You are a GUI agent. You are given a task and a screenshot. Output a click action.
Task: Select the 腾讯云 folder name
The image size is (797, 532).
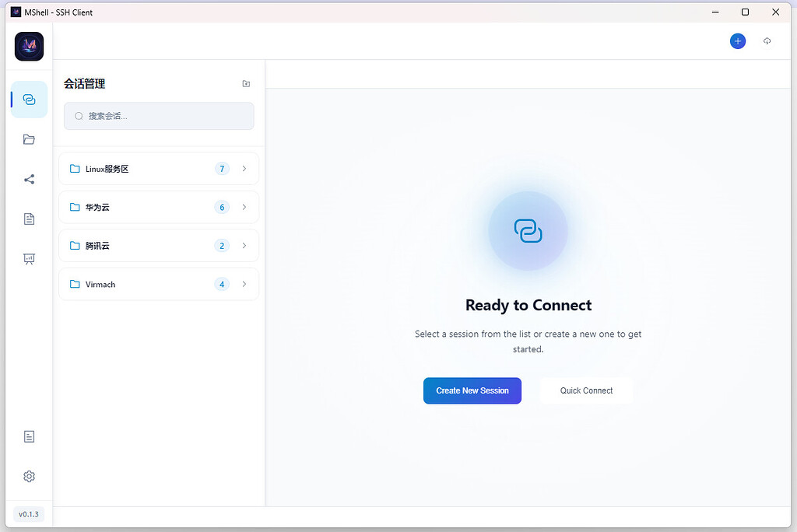point(97,246)
